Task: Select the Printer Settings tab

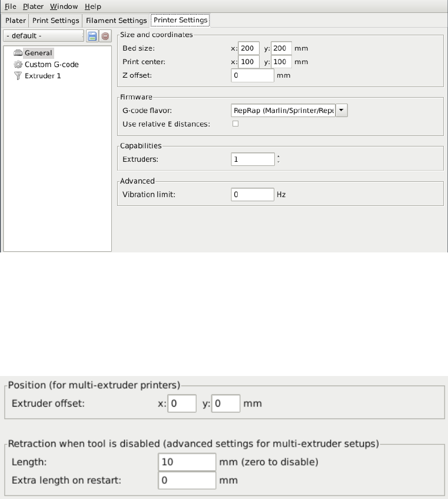Action: [x=180, y=20]
